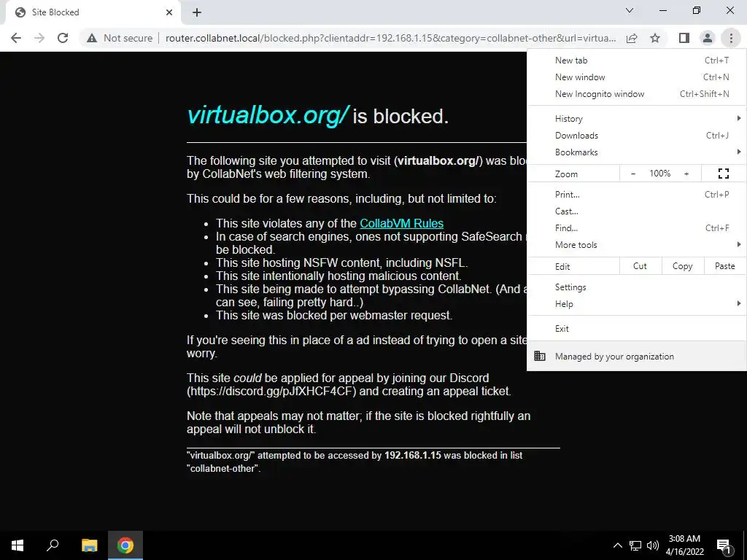Click the Not secure warning icon

(x=92, y=38)
